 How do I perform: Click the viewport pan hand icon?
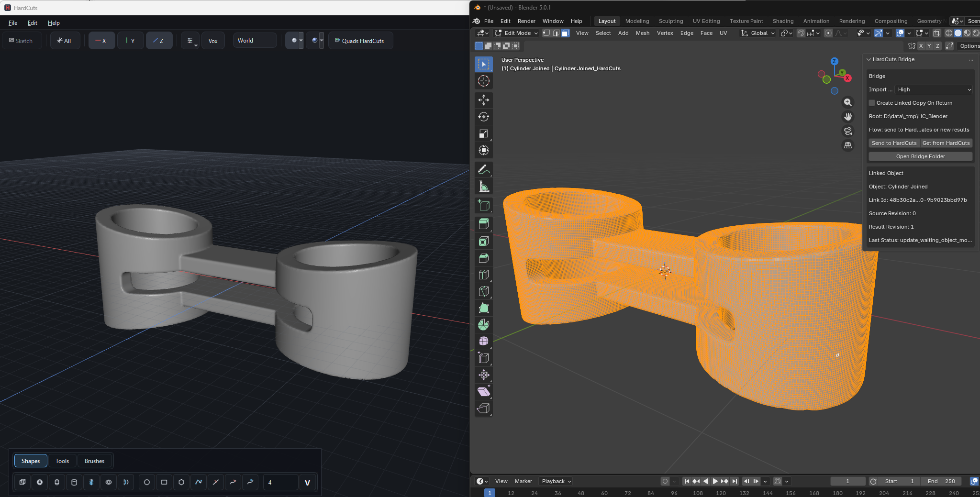848,117
